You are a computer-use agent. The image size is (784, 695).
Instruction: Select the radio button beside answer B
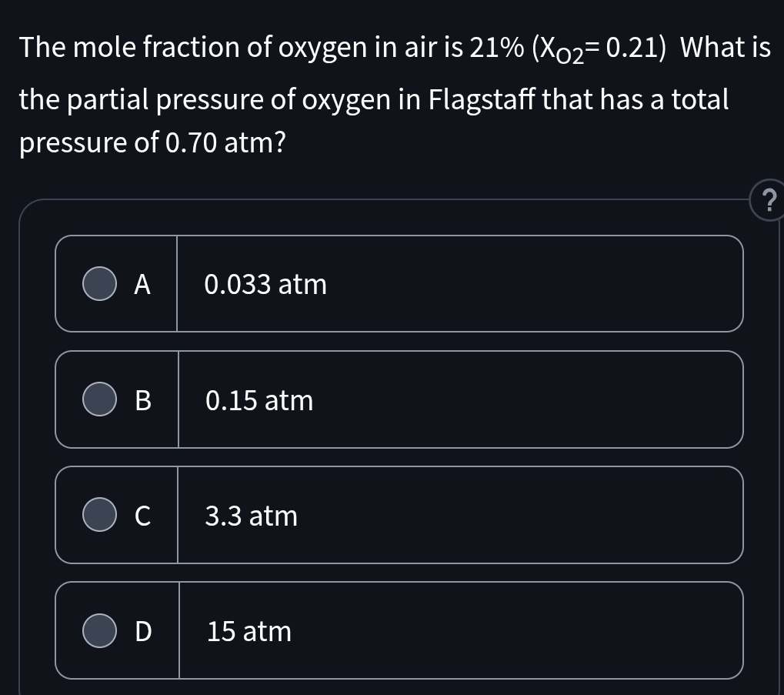[98, 399]
